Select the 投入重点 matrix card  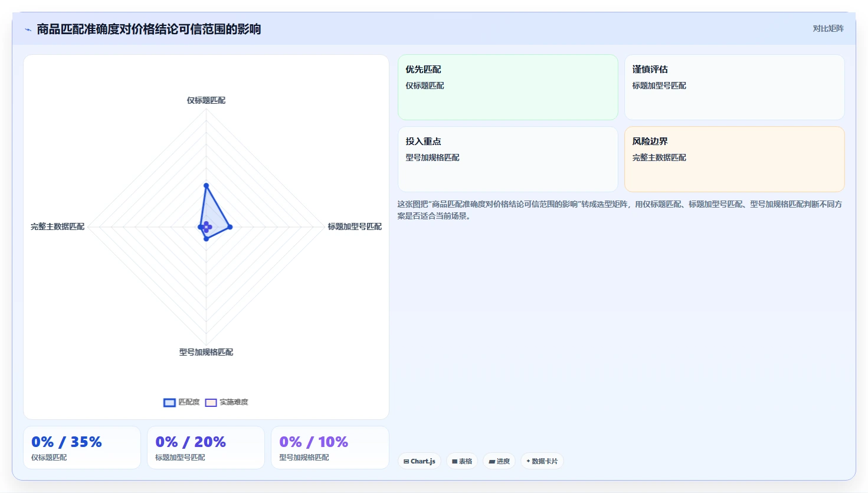(508, 159)
